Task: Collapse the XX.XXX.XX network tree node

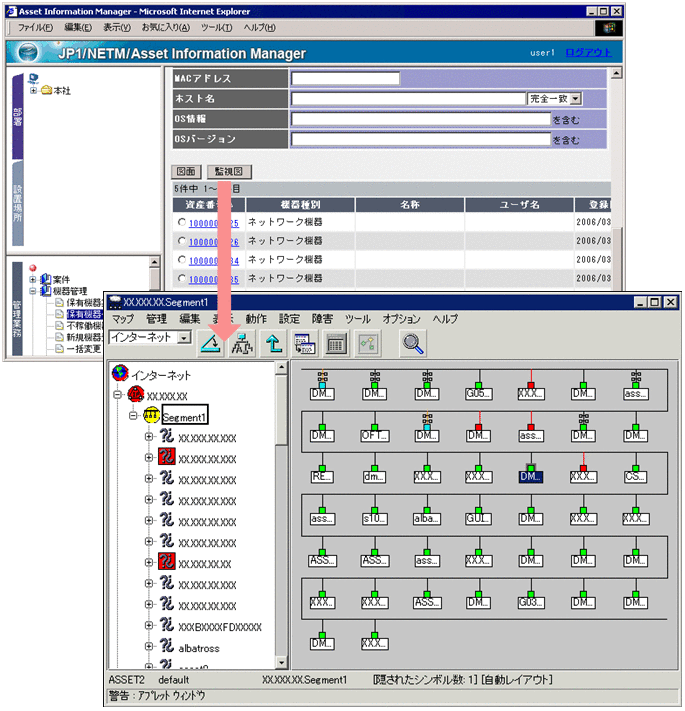Action: tap(117, 394)
